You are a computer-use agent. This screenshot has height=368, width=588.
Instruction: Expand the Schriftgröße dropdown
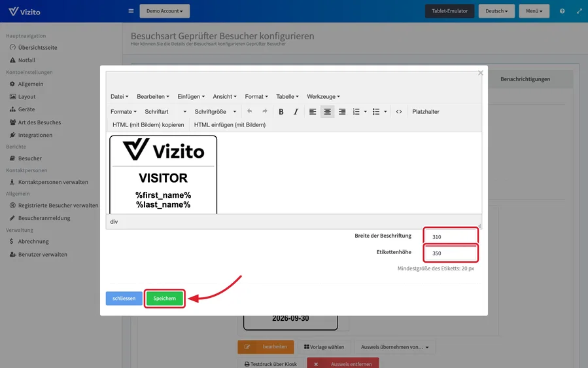pyautogui.click(x=215, y=111)
